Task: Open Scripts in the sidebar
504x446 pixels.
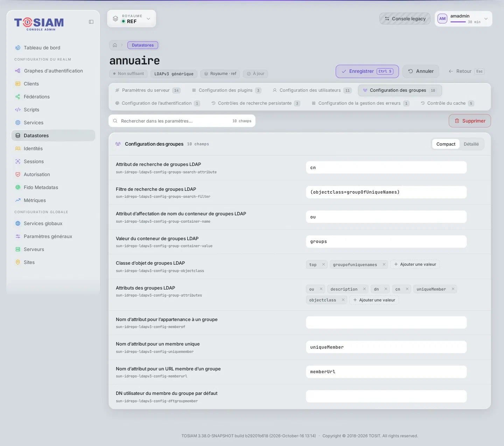Action: (x=53, y=110)
